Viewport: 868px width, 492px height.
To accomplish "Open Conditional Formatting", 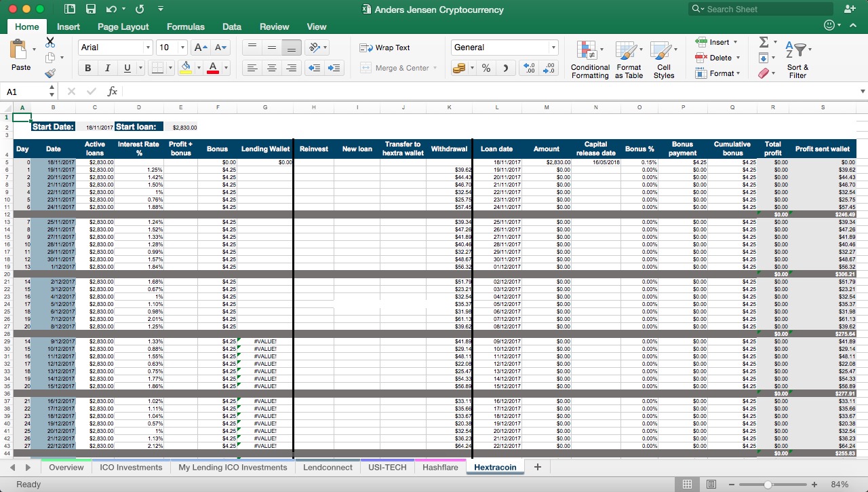I will [x=590, y=60].
